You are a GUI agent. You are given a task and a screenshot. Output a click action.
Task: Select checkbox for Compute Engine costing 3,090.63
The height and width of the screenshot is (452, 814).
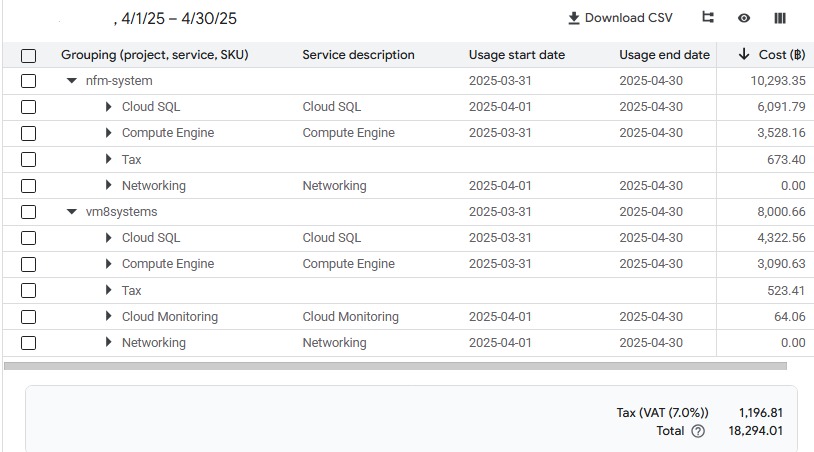point(29,264)
